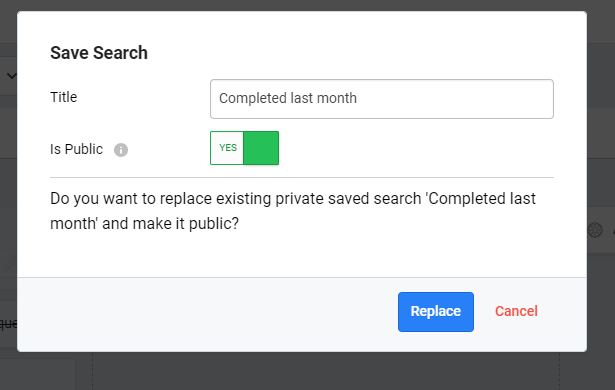Viewport: 615px width, 390px height.
Task: Click the dimmed backdrop above the dialog
Action: pyautogui.click(x=308, y=5)
